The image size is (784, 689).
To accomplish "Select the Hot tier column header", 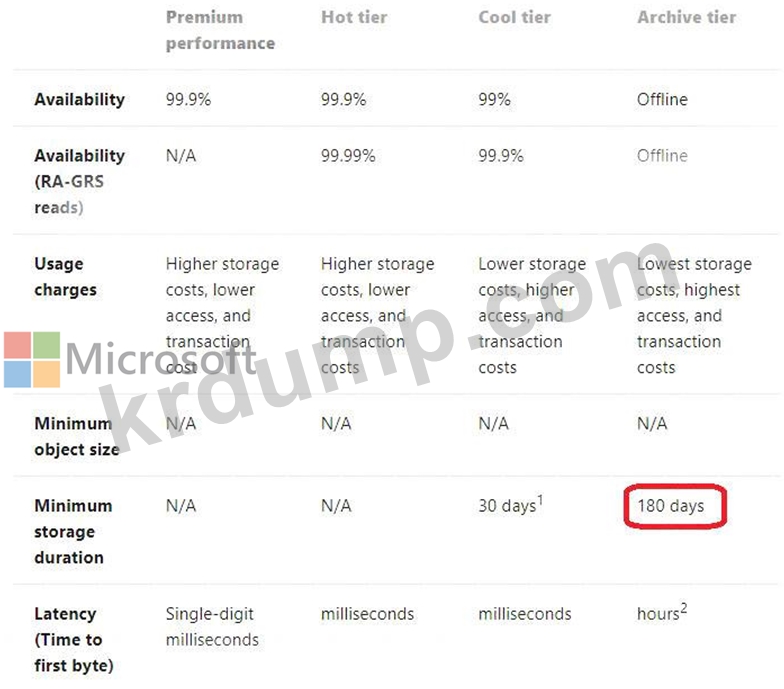I will [354, 17].
